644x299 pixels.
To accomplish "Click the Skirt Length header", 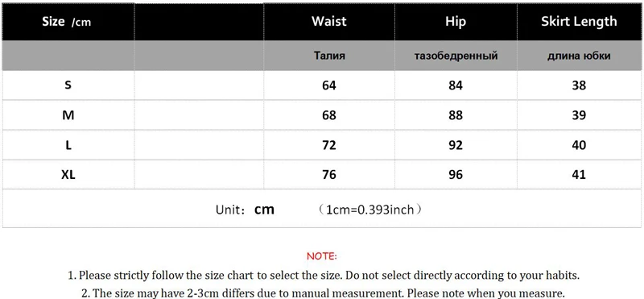I will pyautogui.click(x=579, y=22).
